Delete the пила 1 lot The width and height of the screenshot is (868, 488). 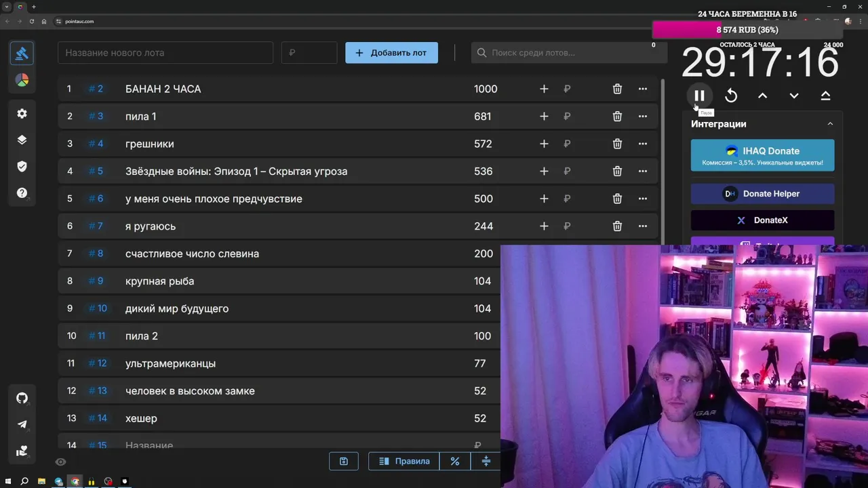tap(617, 117)
